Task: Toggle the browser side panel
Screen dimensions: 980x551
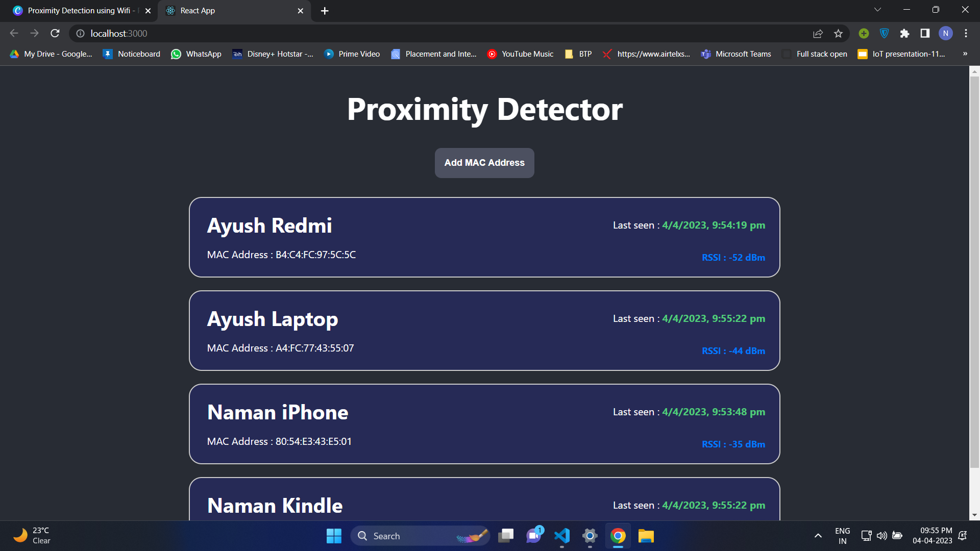Action: click(924, 33)
